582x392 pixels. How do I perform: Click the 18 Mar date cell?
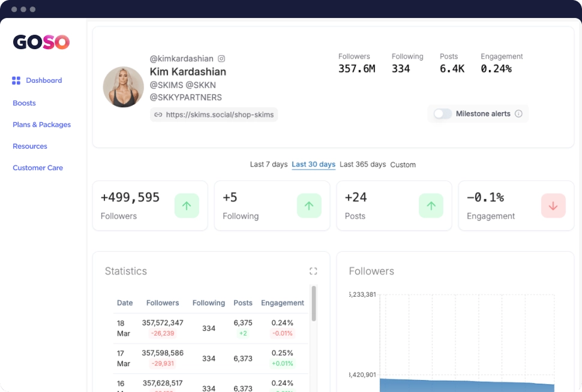(x=123, y=328)
